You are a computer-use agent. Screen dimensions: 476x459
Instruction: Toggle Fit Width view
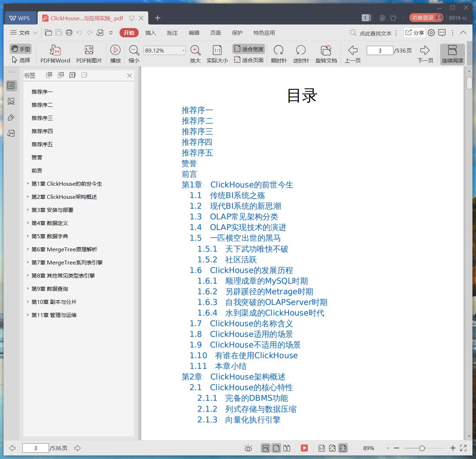point(249,49)
